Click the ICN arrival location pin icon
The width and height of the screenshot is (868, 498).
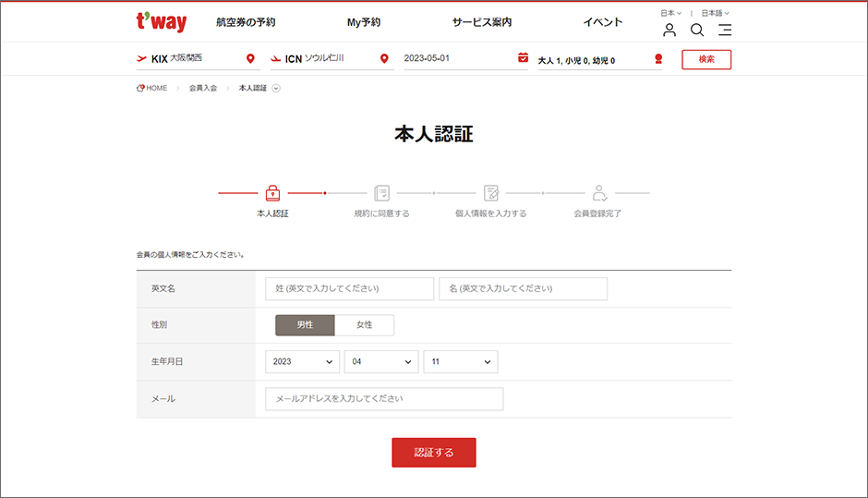(x=384, y=59)
